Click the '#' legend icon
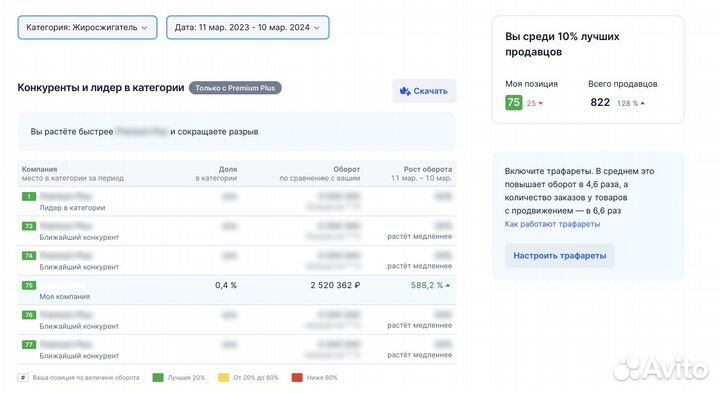 (23, 377)
